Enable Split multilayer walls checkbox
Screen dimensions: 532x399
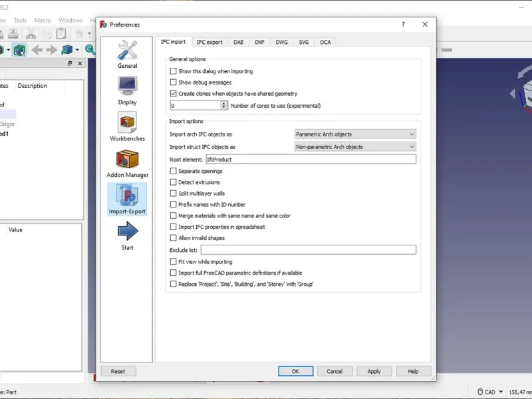[173, 194]
